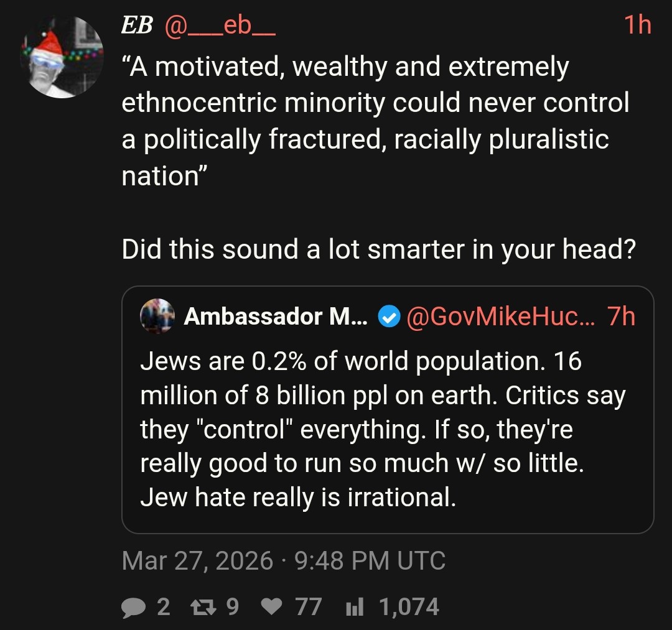
Task: Click the views bar chart icon
Action: (355, 607)
